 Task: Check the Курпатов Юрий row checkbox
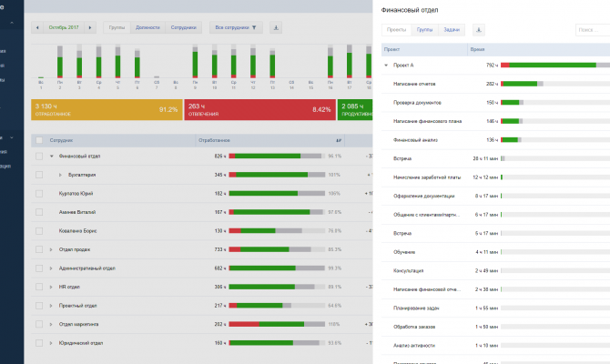coord(39,194)
